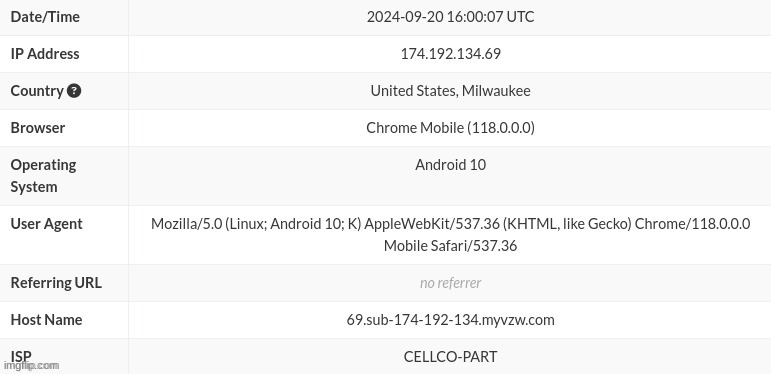This screenshot has width=771, height=374.
Task: Click the 2024-09-20 16:00:07 UTC timestamp
Action: tap(450, 17)
